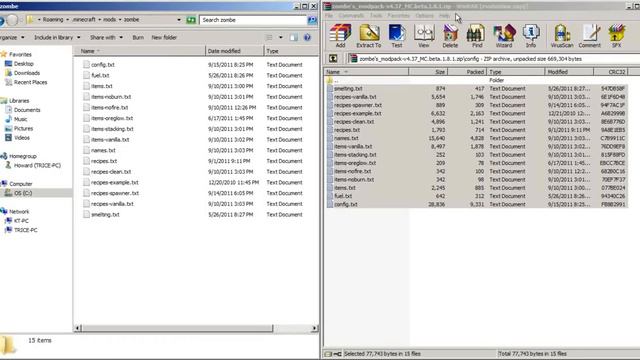Open the view options dropdown arrow in Explorer
The height and width of the screenshot is (360, 640).
coord(280,37)
